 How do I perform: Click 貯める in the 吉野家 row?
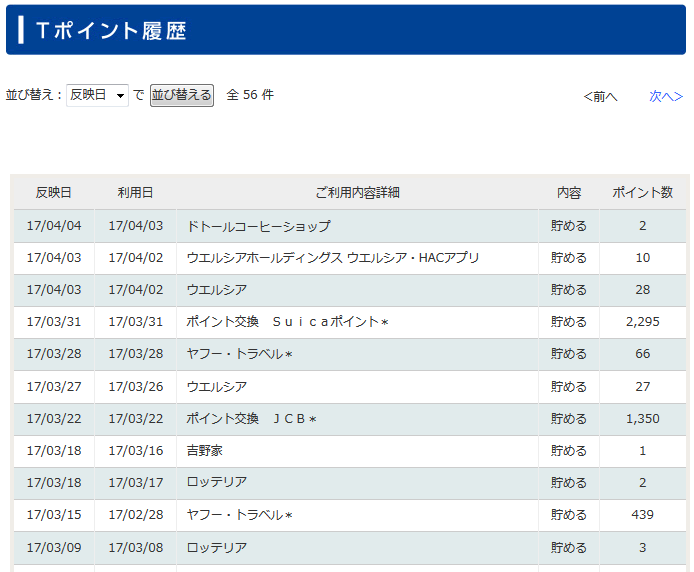point(569,451)
